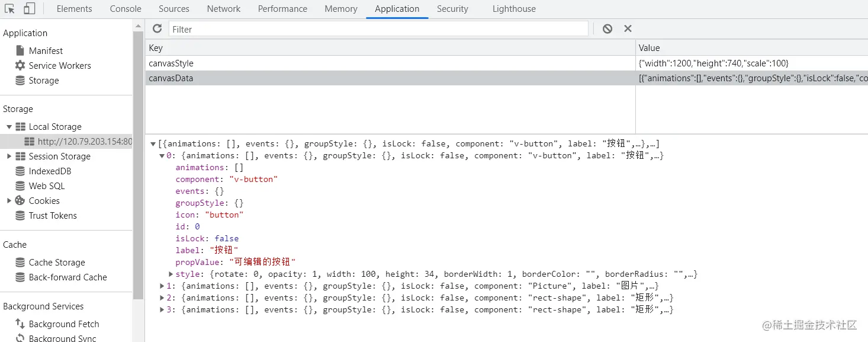Open Background Fetch service
868x342 pixels.
click(x=64, y=324)
